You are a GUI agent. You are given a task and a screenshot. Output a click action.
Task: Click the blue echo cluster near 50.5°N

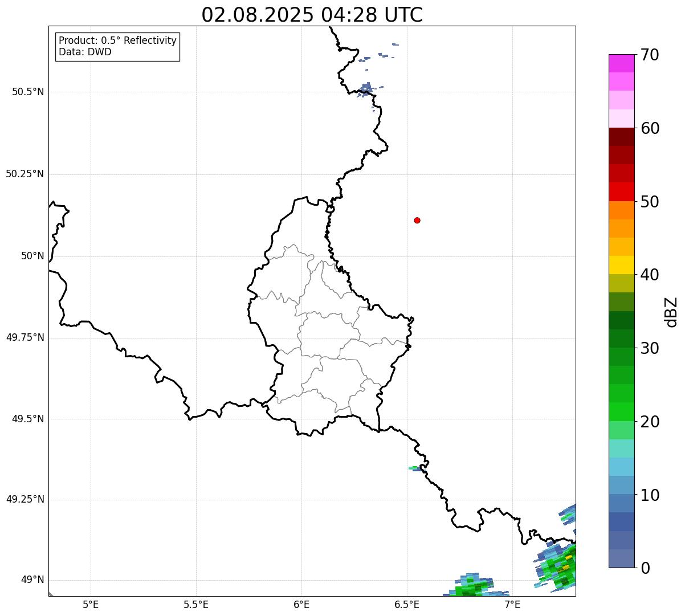(x=366, y=89)
